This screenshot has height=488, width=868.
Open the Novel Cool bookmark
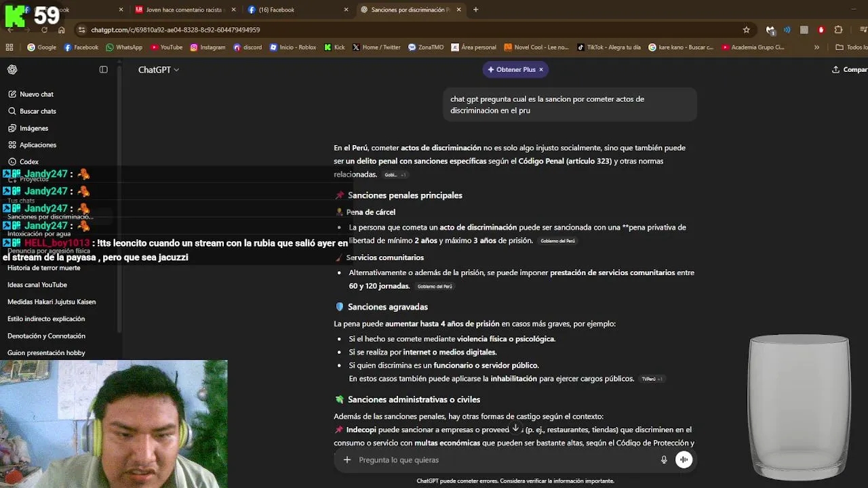pyautogui.click(x=536, y=47)
